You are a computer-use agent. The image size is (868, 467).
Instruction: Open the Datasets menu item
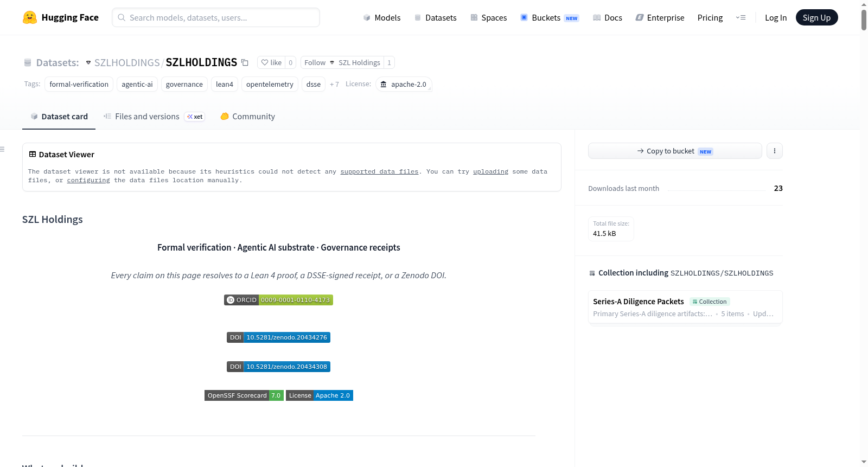tap(435, 18)
